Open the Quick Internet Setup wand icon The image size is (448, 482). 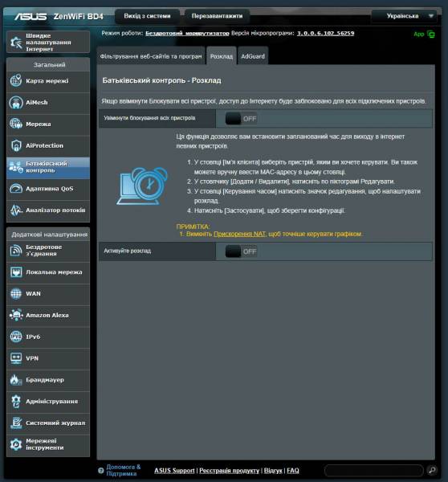[16, 43]
